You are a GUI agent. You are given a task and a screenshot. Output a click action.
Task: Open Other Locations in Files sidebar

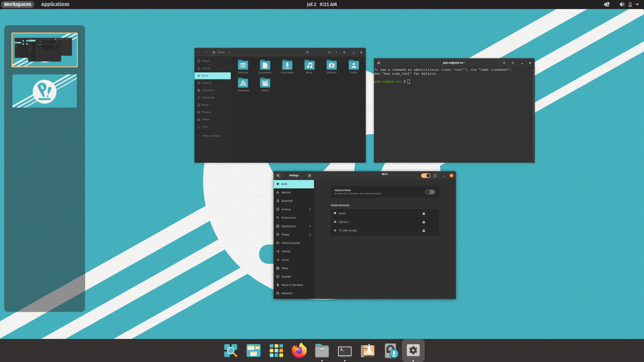click(x=211, y=135)
